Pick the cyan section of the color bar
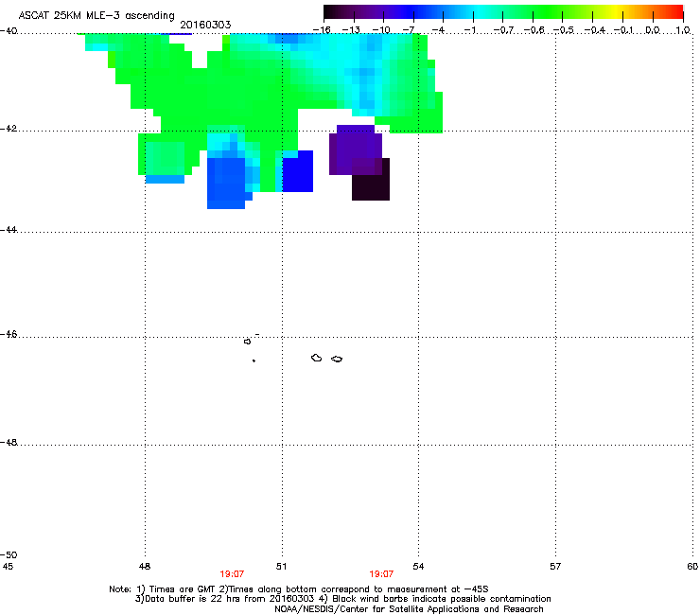Image resolution: width=700 pixels, height=615 pixels. click(478, 12)
